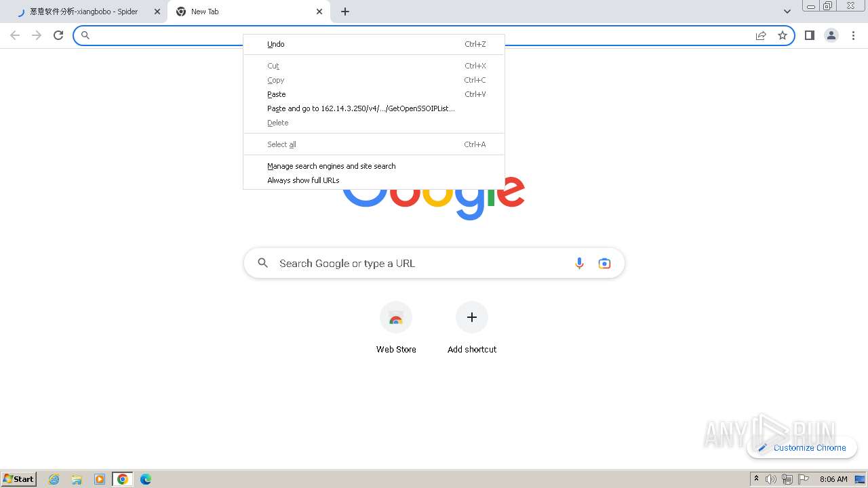868x488 pixels.
Task: Start voice search with microphone icon
Action: [x=579, y=264]
